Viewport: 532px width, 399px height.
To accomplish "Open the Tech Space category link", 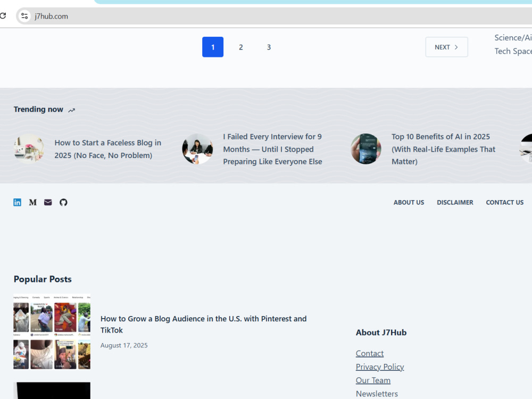I will 513,51.
